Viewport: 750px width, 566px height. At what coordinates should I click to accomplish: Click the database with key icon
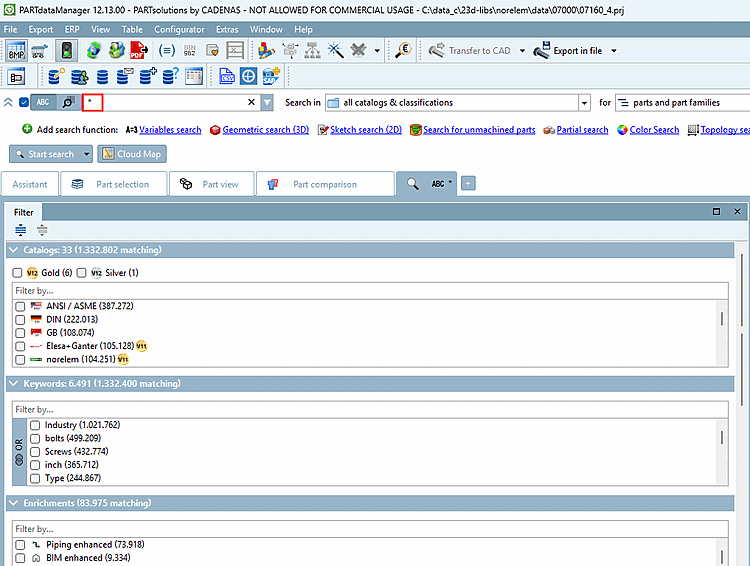pos(56,76)
